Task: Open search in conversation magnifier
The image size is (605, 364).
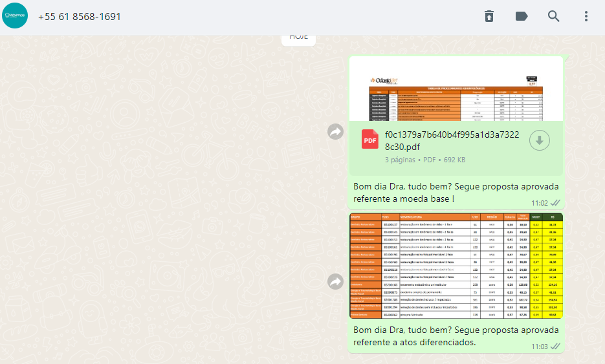Action: pyautogui.click(x=554, y=16)
